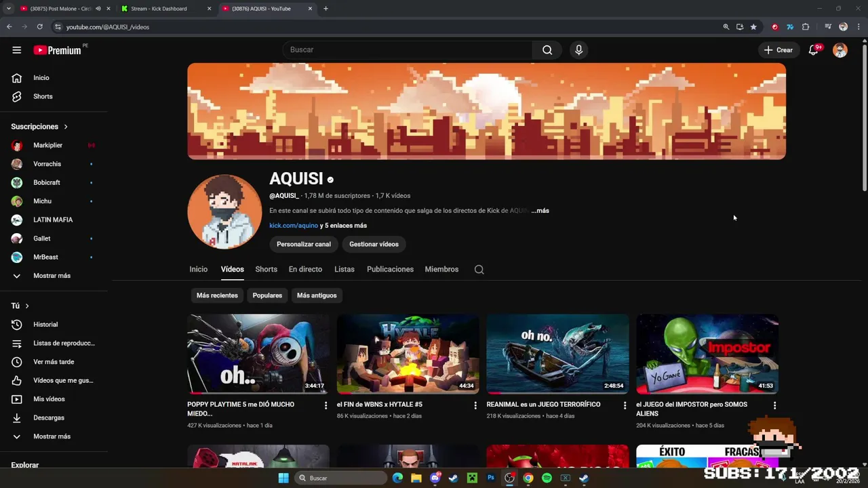Bookmark this page with the star
Screen dimensions: 868x488
[753, 26]
